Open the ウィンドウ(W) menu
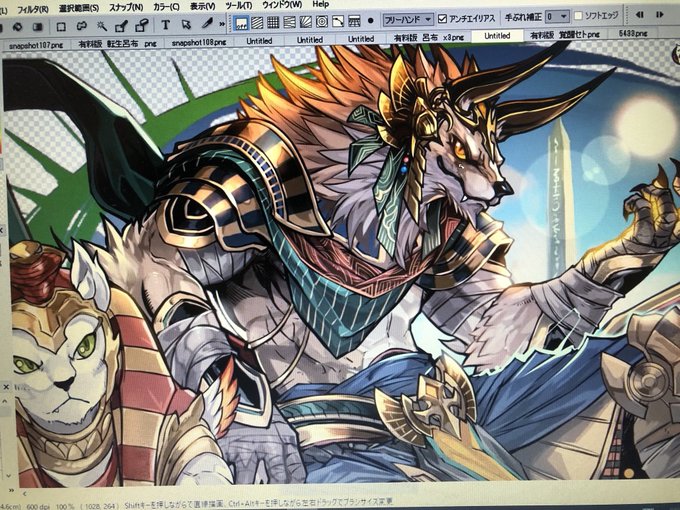 click(x=282, y=5)
